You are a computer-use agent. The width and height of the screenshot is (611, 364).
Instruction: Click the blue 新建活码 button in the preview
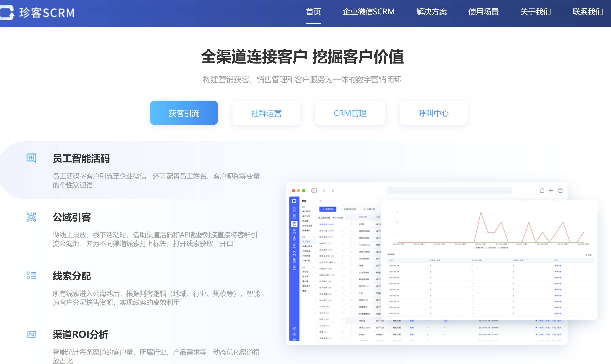(x=328, y=209)
